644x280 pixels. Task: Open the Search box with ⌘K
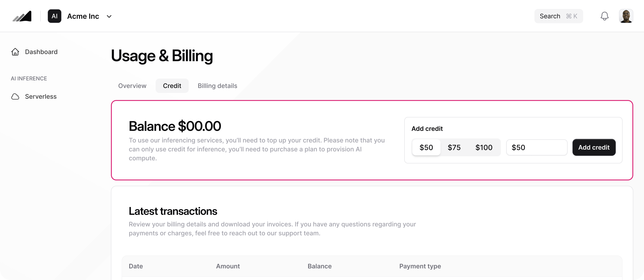click(x=559, y=16)
